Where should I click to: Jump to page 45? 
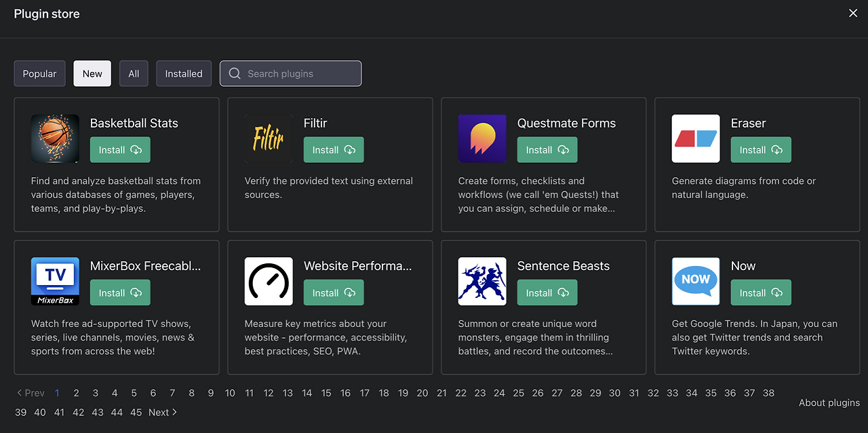point(136,412)
